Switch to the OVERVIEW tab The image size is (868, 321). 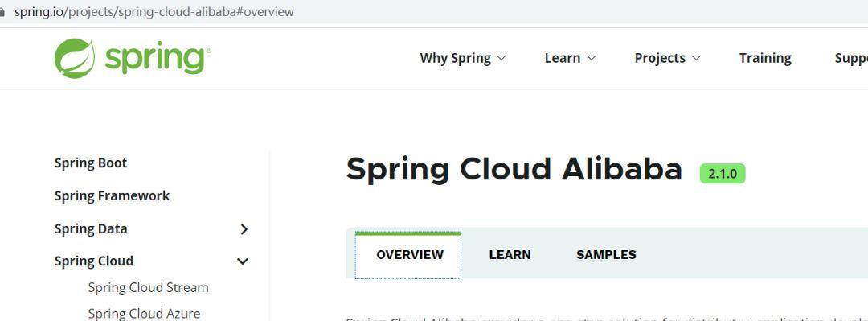[x=408, y=255]
